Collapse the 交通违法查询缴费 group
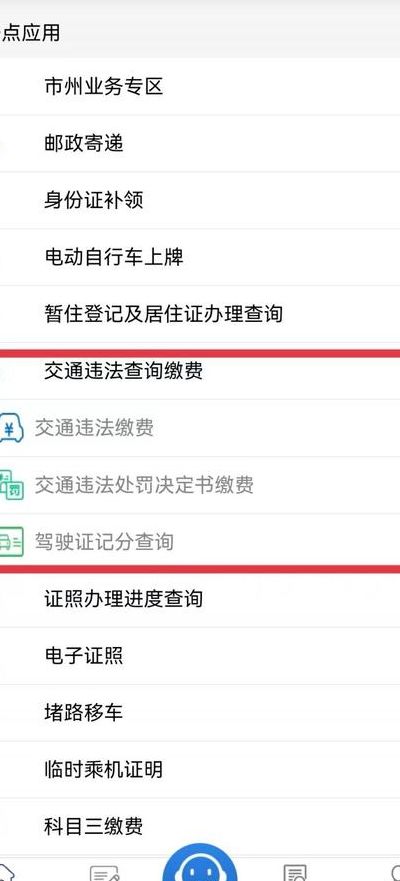Image resolution: width=400 pixels, height=881 pixels. (200, 371)
